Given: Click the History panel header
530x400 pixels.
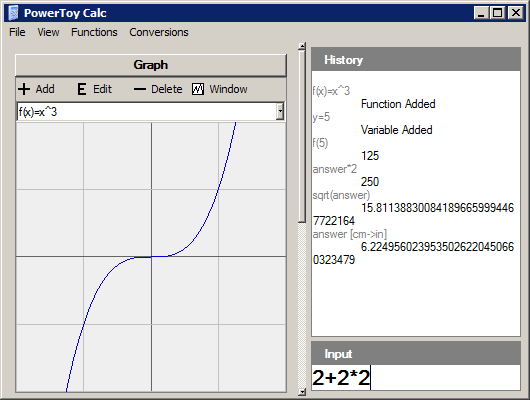Looking at the screenshot, I should tap(416, 60).
